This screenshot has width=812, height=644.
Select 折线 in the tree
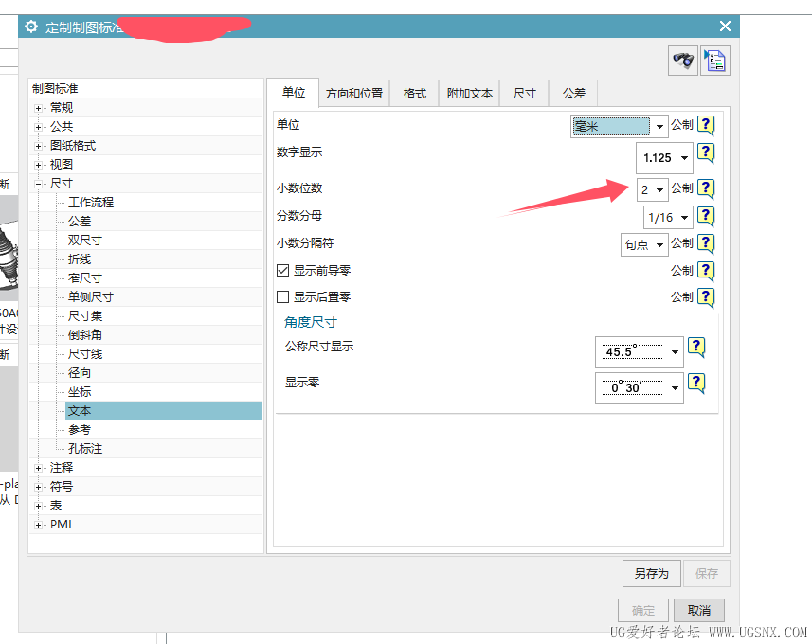pyautogui.click(x=80, y=259)
